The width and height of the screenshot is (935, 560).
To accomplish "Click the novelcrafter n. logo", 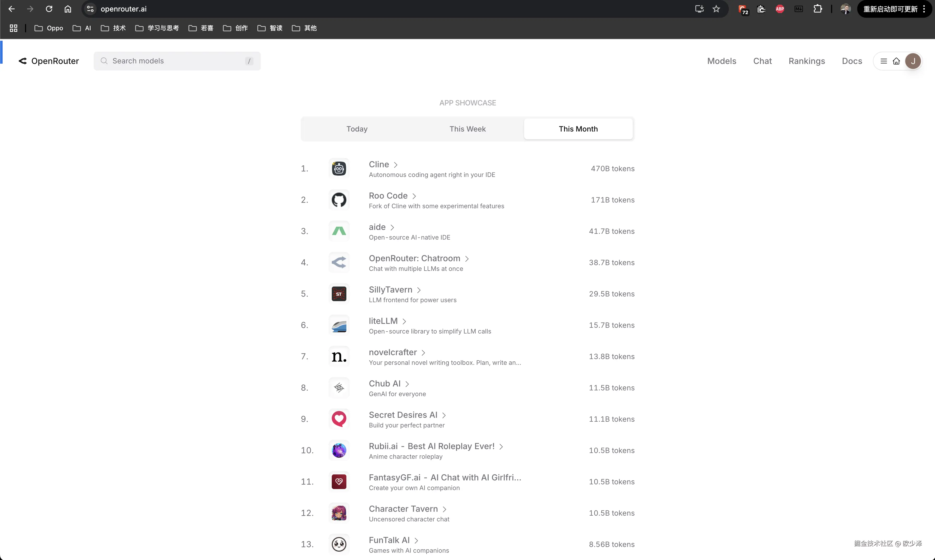I will pos(339,356).
